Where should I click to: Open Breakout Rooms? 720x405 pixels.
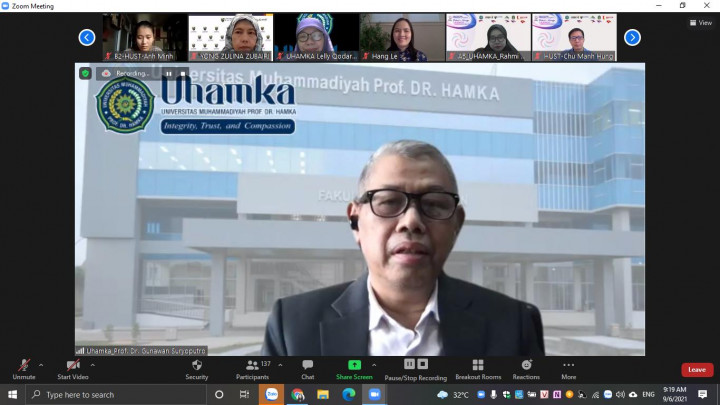(x=478, y=370)
